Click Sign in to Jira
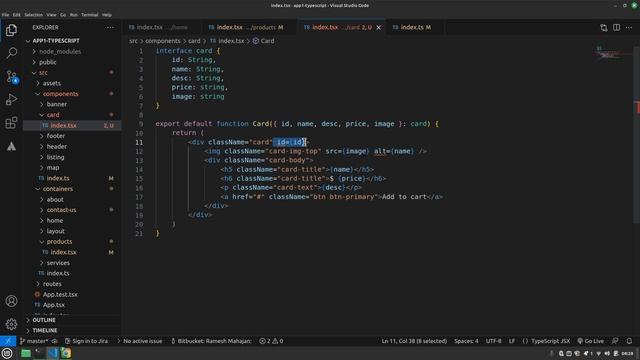The image size is (640, 360). click(x=86, y=341)
